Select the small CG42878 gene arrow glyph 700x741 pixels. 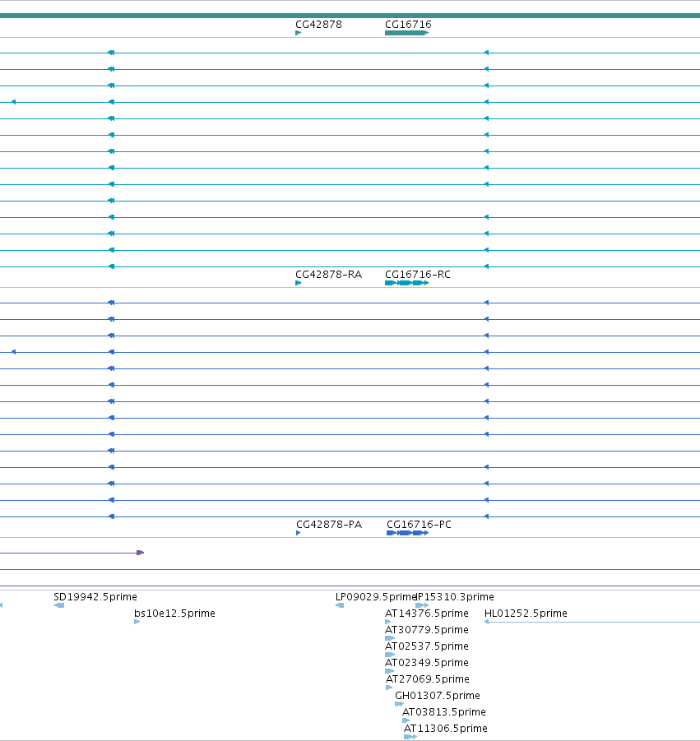(299, 33)
